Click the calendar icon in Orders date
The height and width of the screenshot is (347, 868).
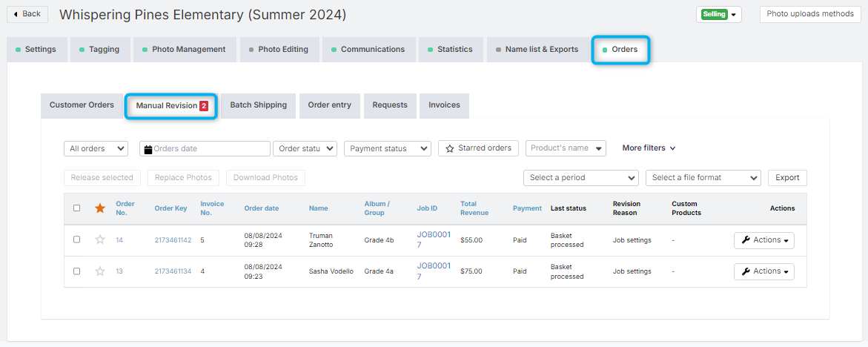pyautogui.click(x=148, y=149)
